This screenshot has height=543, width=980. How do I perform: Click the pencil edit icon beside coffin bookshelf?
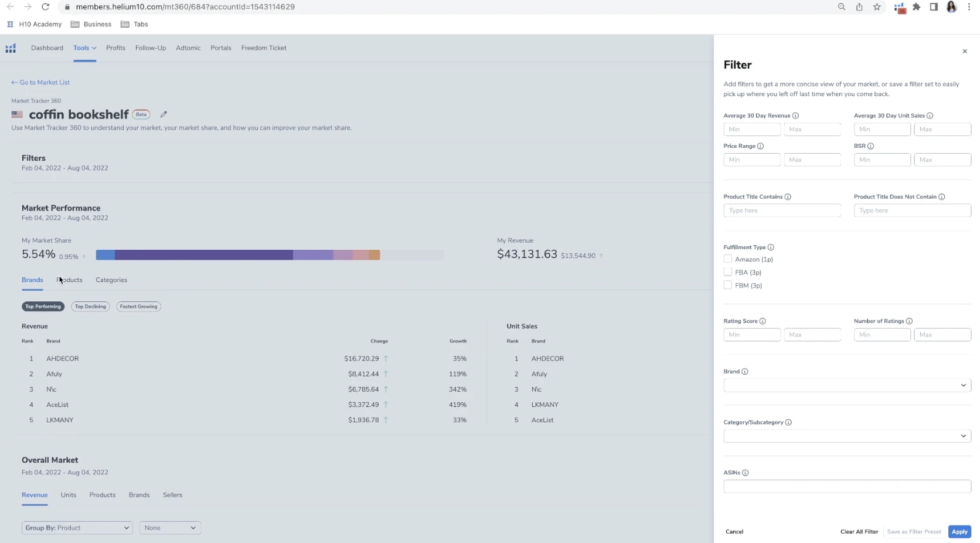pyautogui.click(x=164, y=114)
